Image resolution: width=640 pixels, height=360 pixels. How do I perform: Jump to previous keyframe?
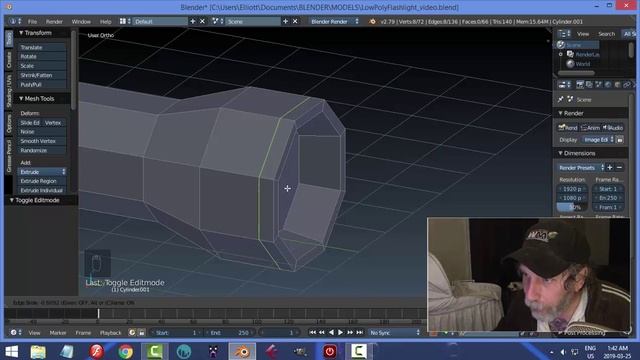click(x=322, y=333)
